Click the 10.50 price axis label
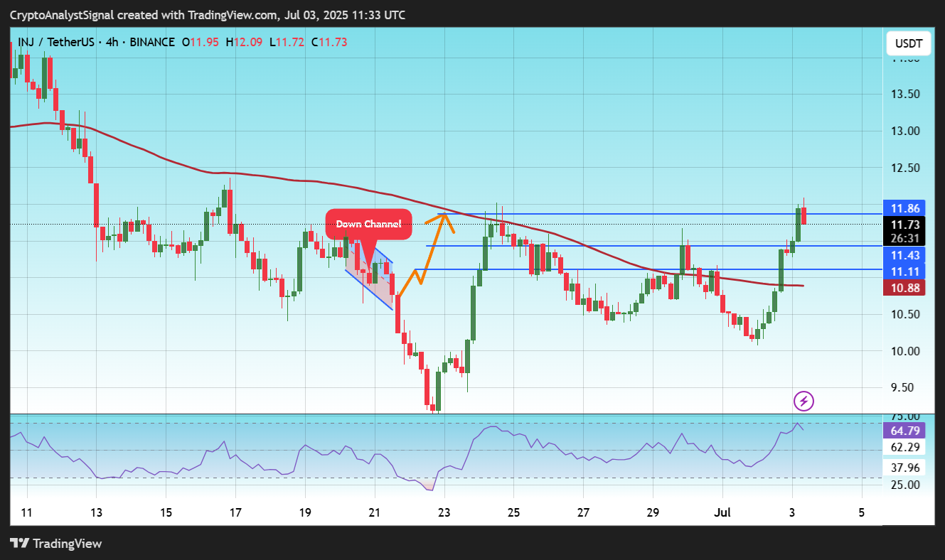The image size is (945, 560). (x=906, y=314)
